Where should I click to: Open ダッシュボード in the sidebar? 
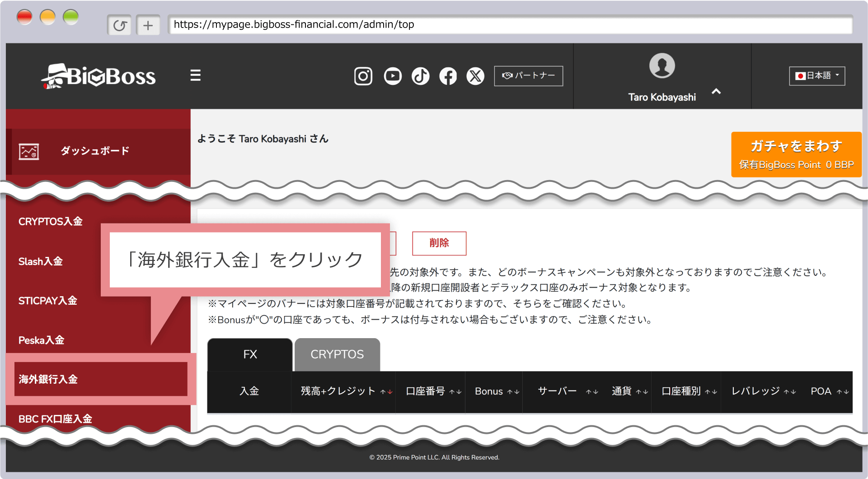coord(95,151)
